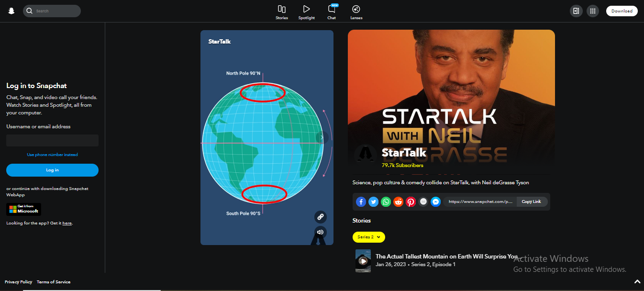The height and width of the screenshot is (291, 644).
Task: Toggle the sidebar panel icon next to apps grid
Action: pos(576,11)
